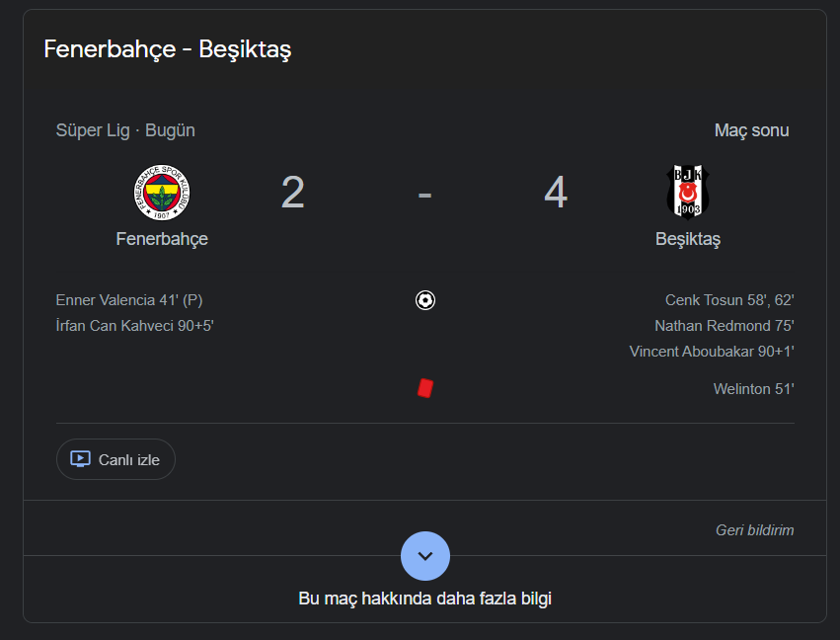Click the Beşiktaş team name under the crest

[688, 239]
